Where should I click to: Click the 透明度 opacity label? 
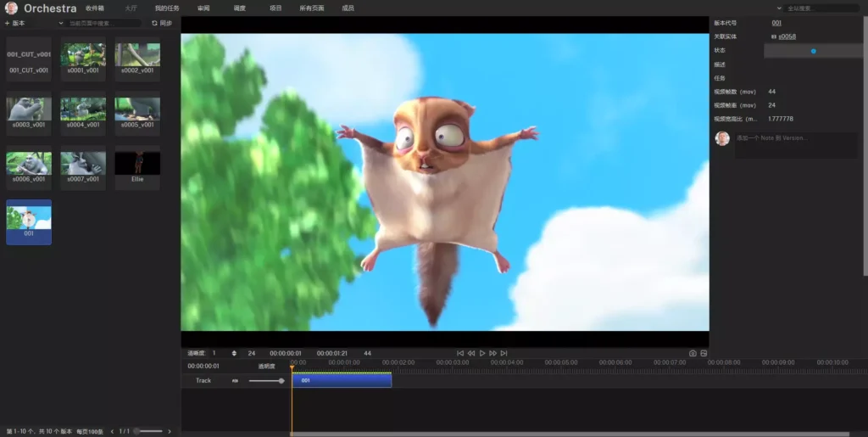[x=266, y=366]
